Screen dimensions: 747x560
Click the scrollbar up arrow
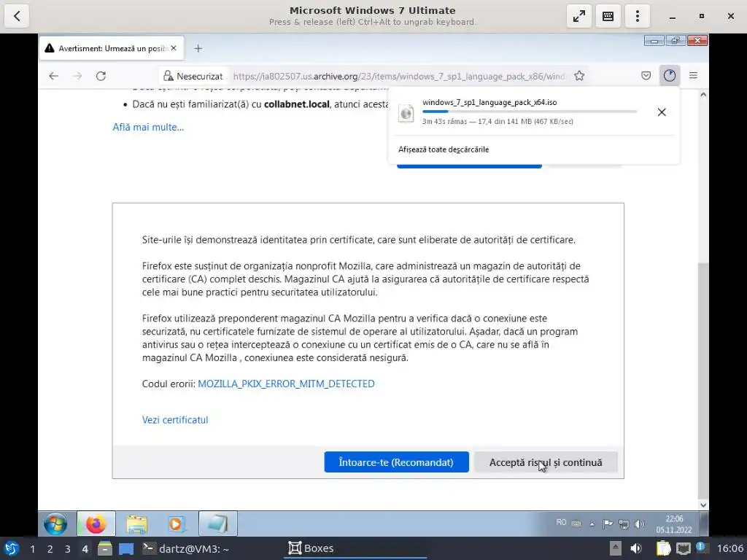tap(703, 95)
